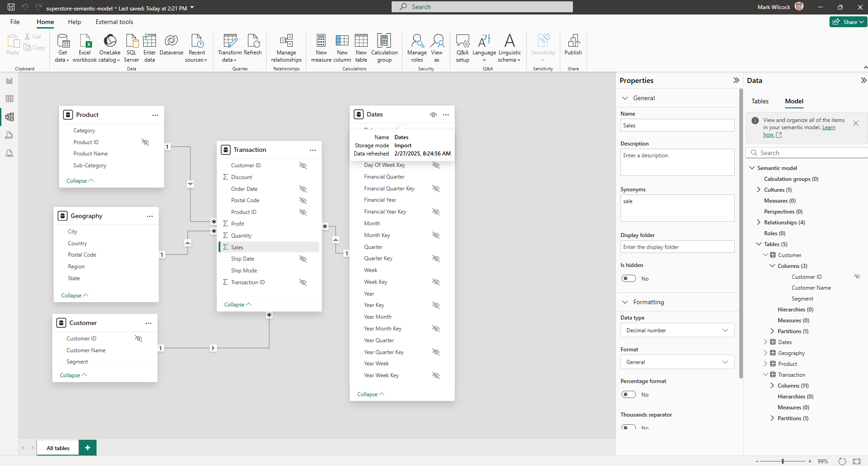
Task: Turn on the Is hidden toggle
Action: [629, 278]
